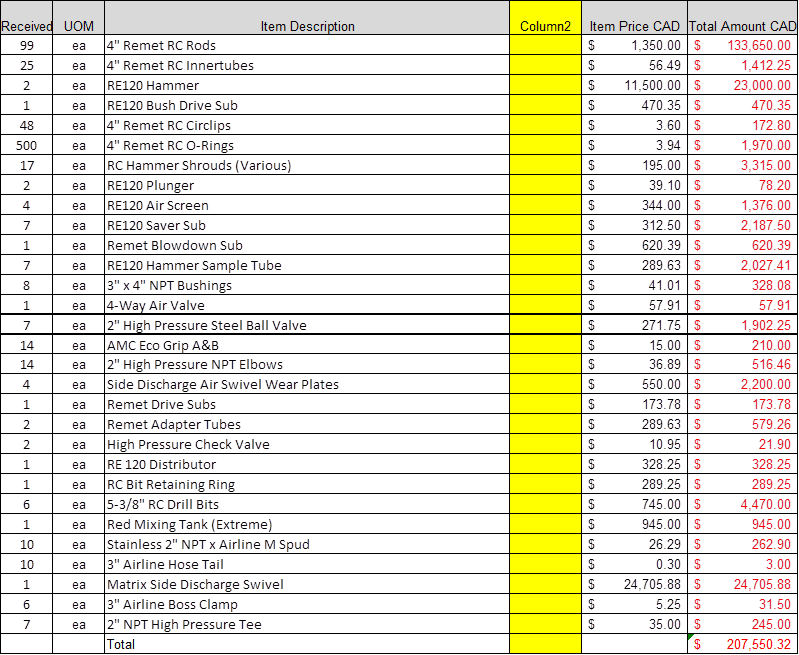Screen dimensions: 799x655
Task: Click the yellow cell beside RE120 Plunger
Action: (x=545, y=185)
